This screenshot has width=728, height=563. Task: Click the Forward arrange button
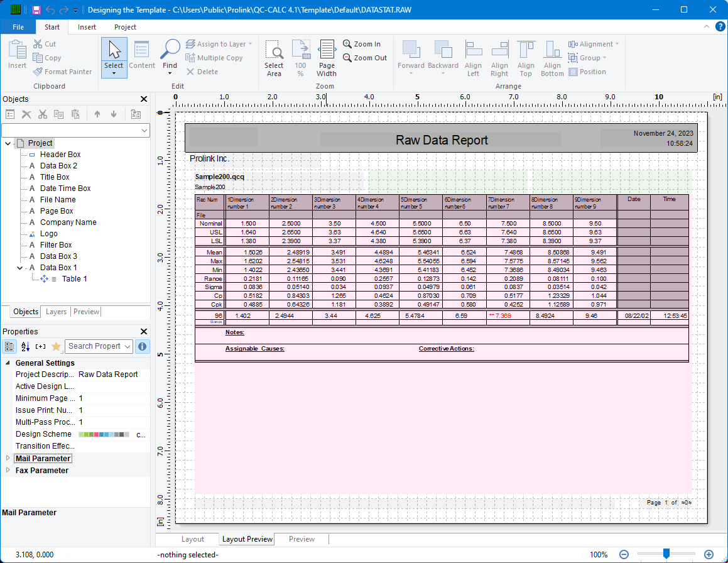click(x=411, y=58)
